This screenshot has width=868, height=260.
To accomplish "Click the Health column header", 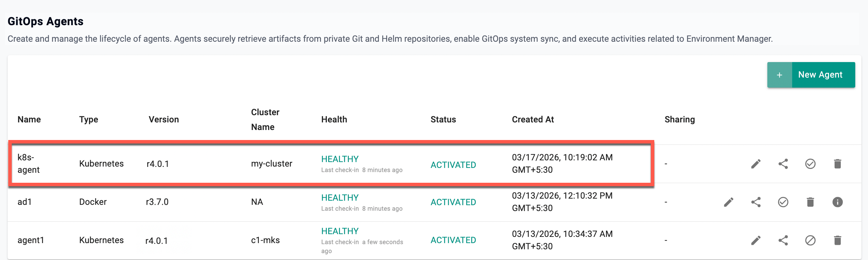I will 334,120.
